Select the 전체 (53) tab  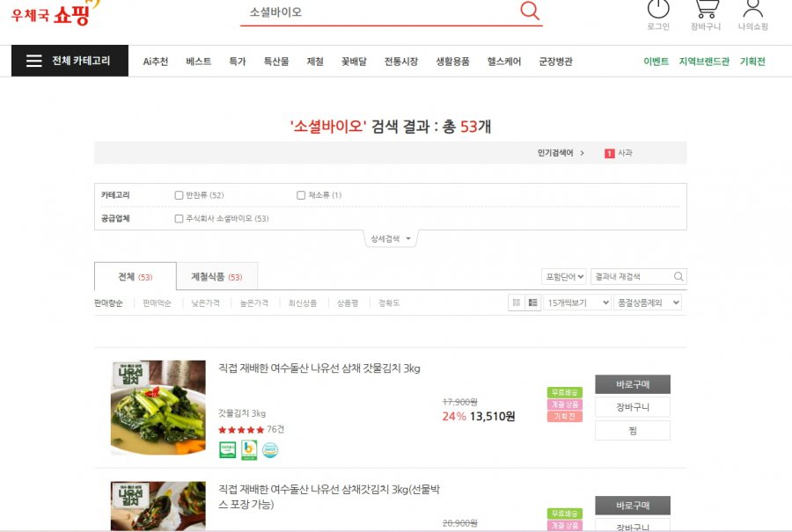click(x=136, y=277)
